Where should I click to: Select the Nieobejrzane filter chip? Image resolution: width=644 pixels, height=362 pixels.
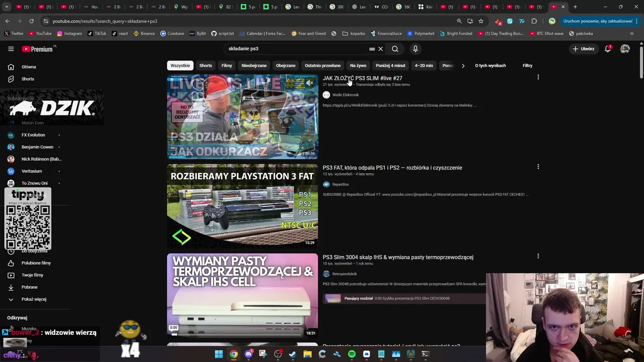(x=254, y=65)
